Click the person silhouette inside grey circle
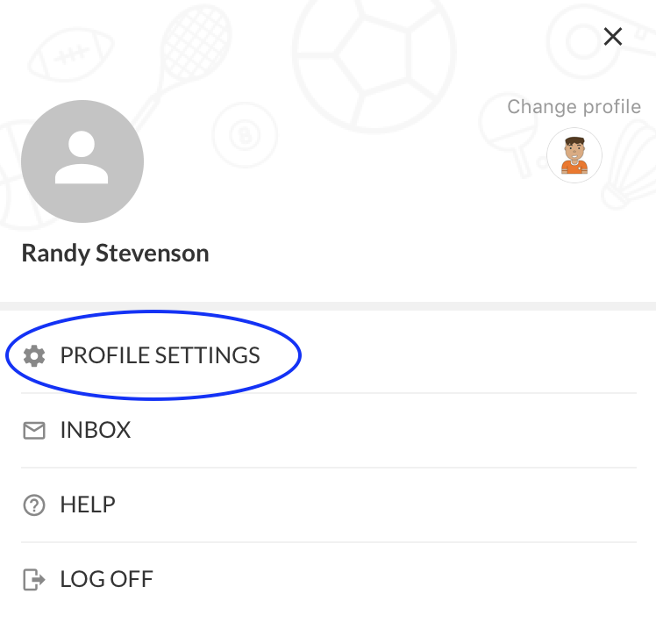Screen dimensions: 656x644 [82, 157]
